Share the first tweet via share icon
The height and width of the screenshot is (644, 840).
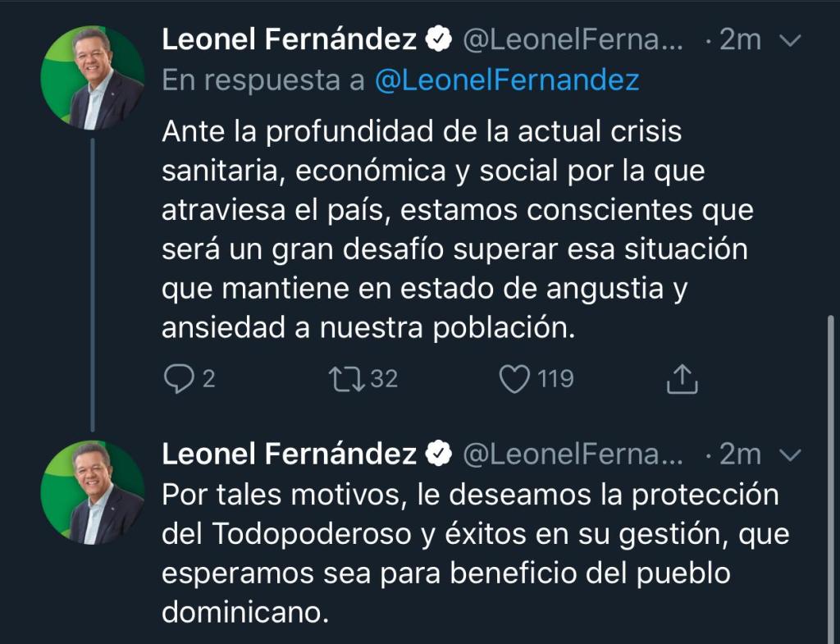(682, 378)
